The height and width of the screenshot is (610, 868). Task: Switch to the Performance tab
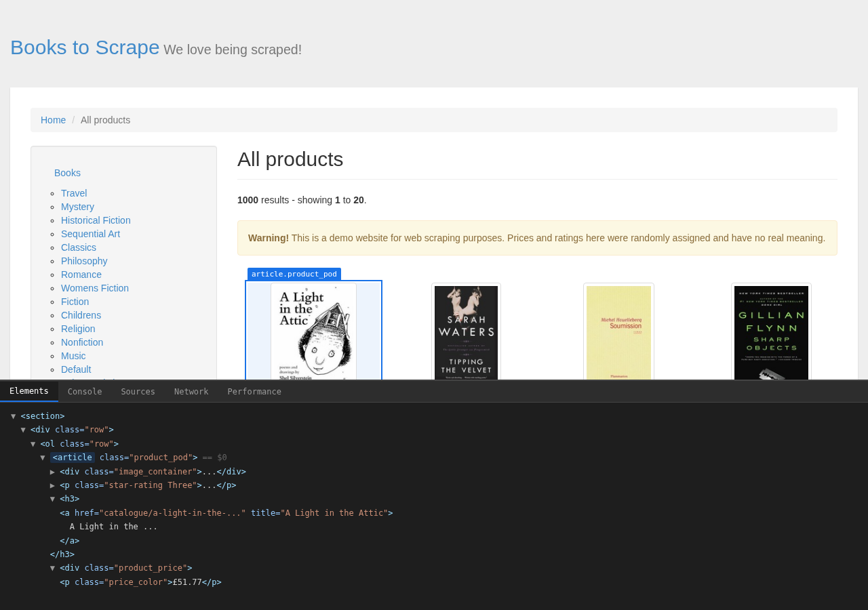pyautogui.click(x=254, y=392)
